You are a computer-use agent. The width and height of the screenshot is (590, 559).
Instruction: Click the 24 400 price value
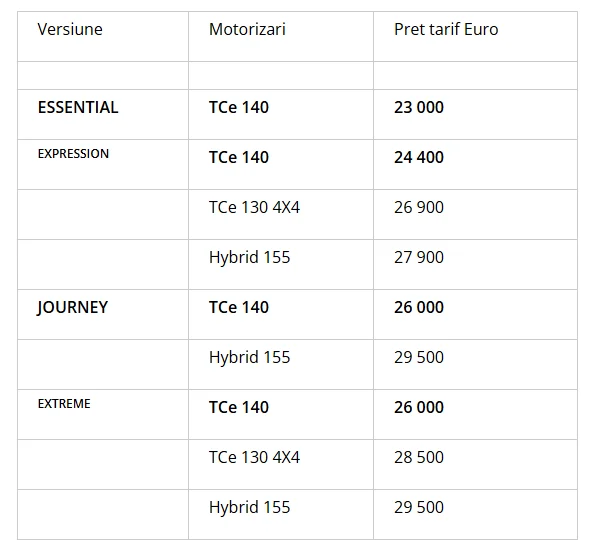pyautogui.click(x=419, y=157)
